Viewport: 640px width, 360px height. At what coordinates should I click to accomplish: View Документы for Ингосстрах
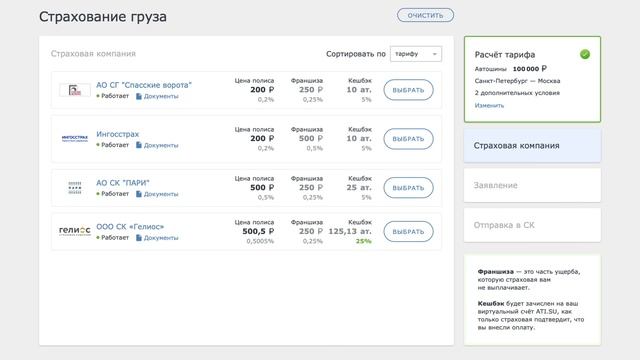coord(161,145)
